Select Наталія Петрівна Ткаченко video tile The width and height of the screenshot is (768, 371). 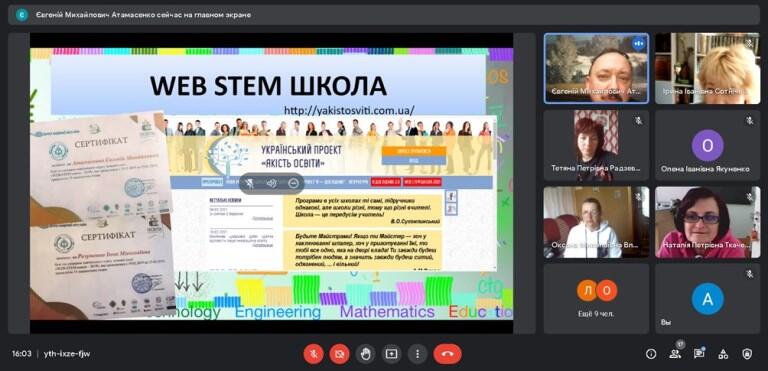[x=707, y=222]
